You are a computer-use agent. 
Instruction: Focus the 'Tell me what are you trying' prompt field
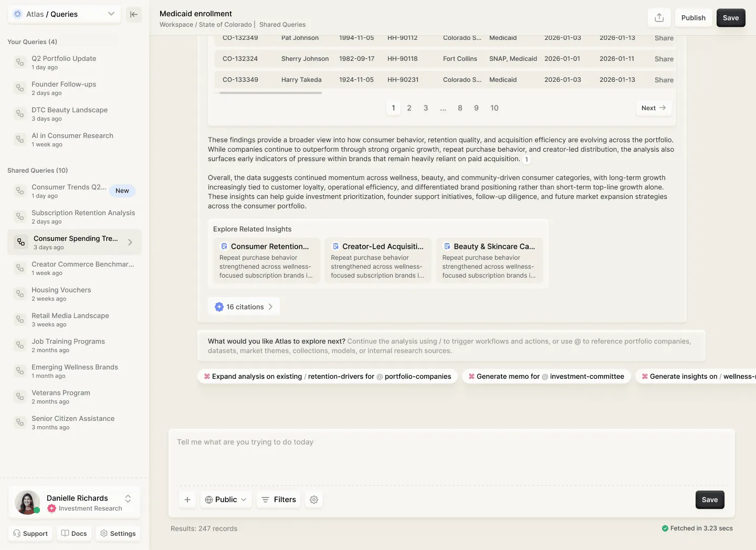coord(451,457)
